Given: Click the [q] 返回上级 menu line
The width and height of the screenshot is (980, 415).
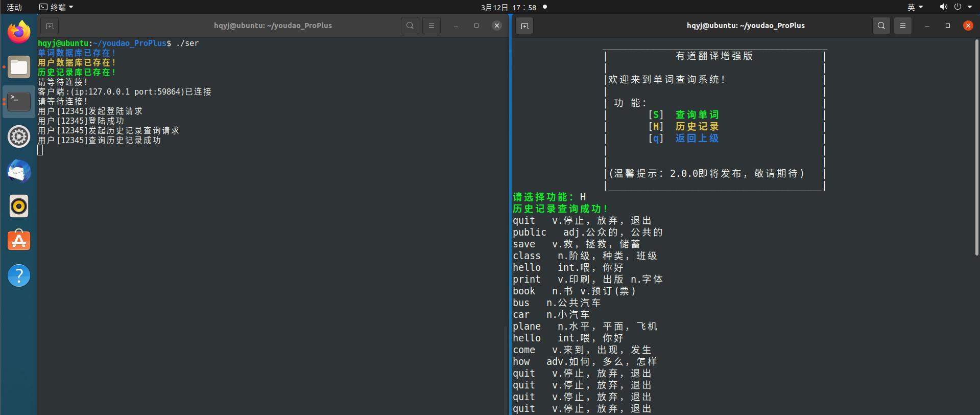Looking at the screenshot, I should coord(683,138).
